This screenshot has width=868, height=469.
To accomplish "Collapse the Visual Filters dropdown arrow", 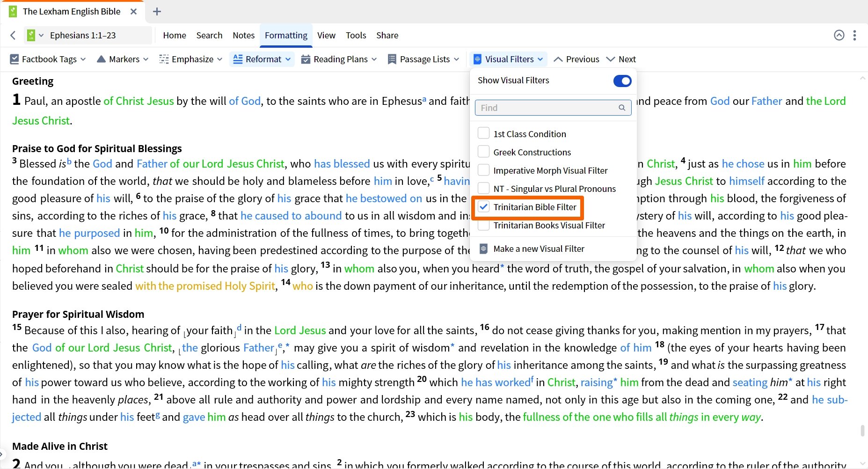I will (540, 59).
